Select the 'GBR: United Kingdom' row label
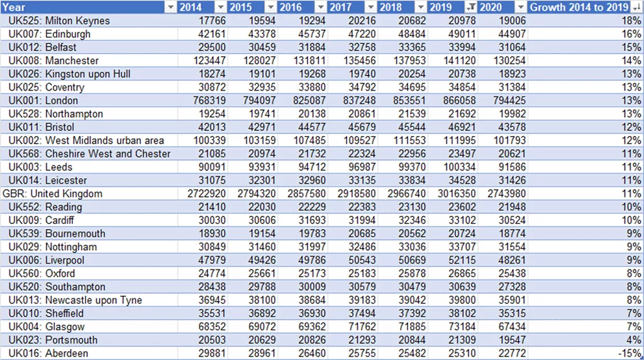The image size is (644, 360). tap(53, 194)
